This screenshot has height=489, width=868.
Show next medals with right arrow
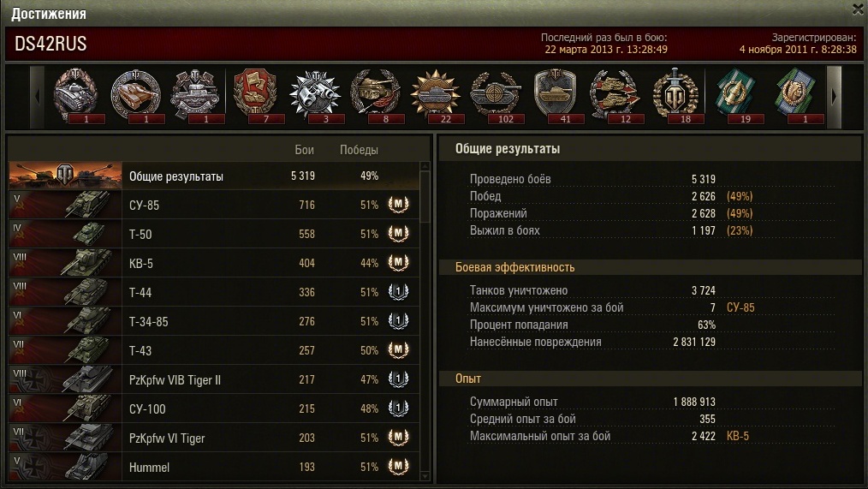(834, 97)
